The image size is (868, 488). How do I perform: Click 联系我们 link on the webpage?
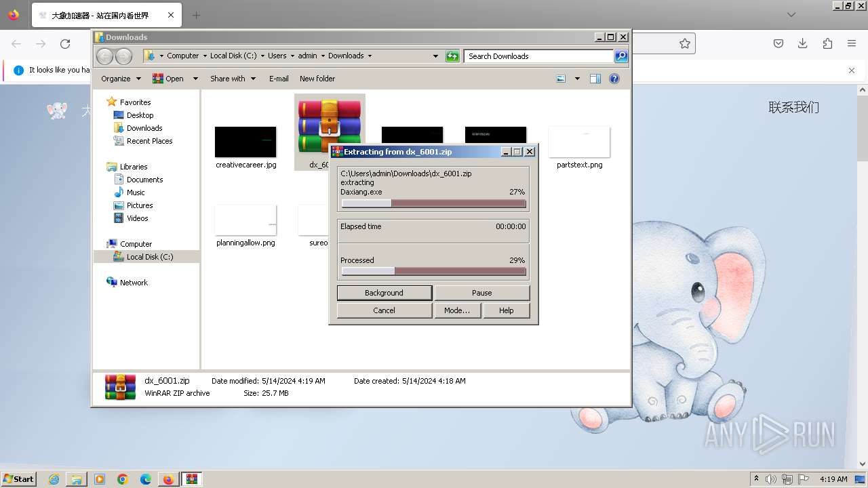(793, 107)
